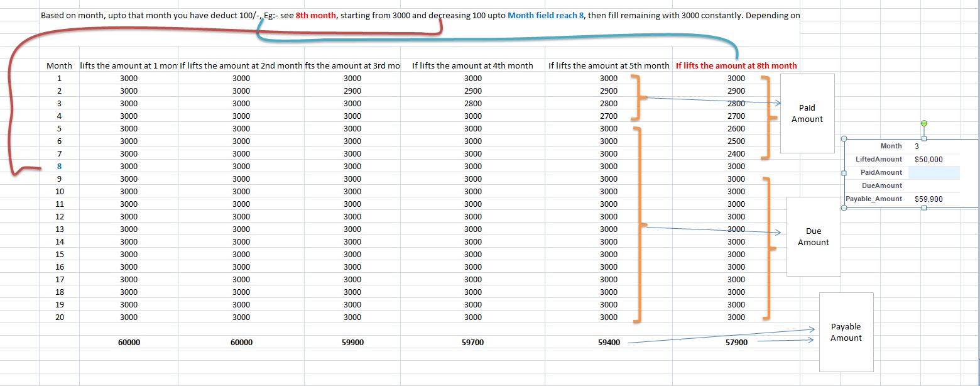The height and width of the screenshot is (386, 980).
Task: Select month 16 in the Month column
Action: (60, 267)
